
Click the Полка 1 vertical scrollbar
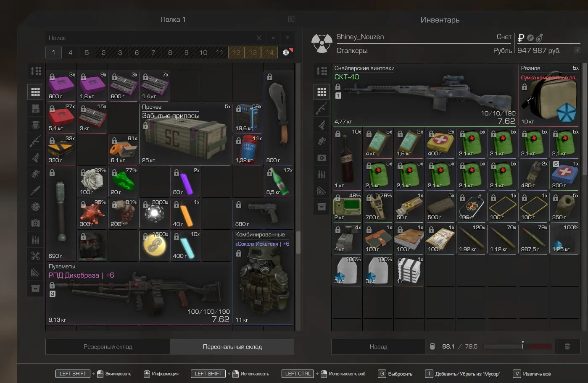click(298, 242)
